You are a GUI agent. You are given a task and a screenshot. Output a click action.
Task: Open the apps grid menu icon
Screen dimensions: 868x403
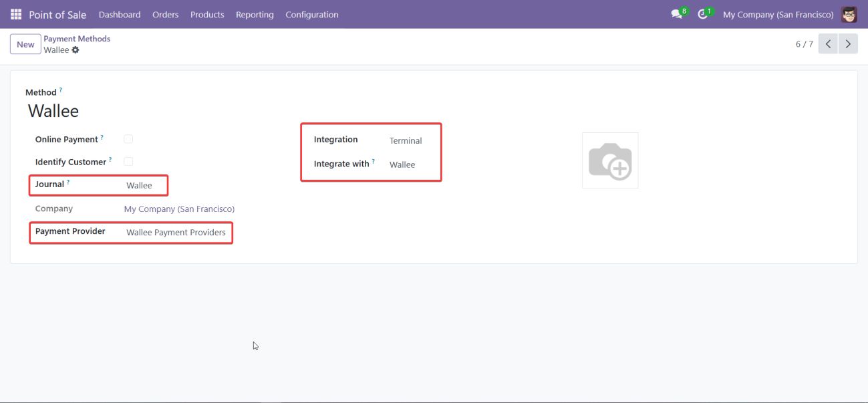click(x=16, y=14)
